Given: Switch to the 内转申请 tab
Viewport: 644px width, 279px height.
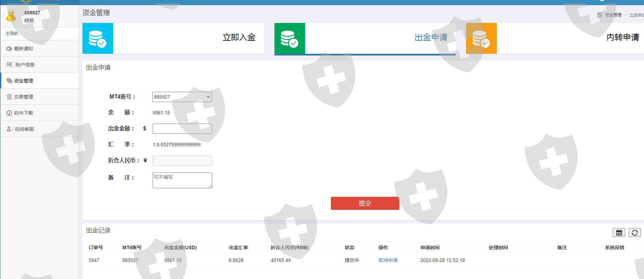Looking at the screenshot, I should 622,37.
